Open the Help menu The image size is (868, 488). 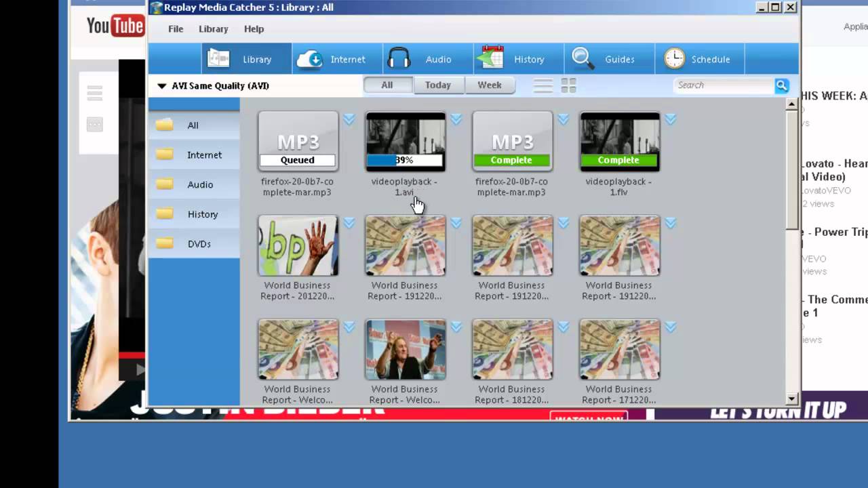254,29
